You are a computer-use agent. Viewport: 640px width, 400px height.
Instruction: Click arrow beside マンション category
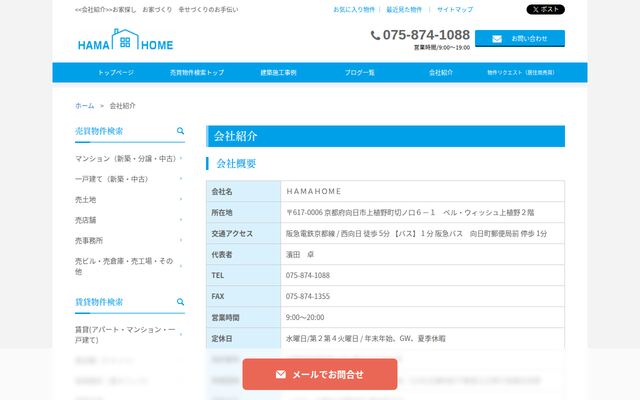click(181, 158)
